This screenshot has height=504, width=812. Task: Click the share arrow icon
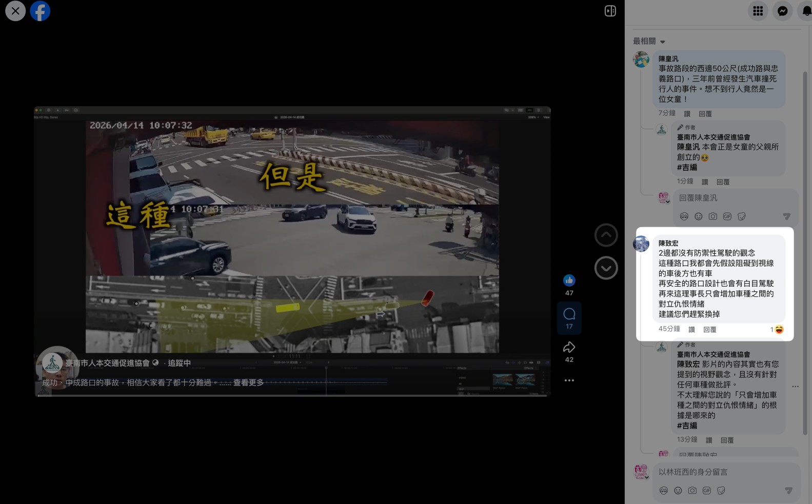tap(569, 348)
